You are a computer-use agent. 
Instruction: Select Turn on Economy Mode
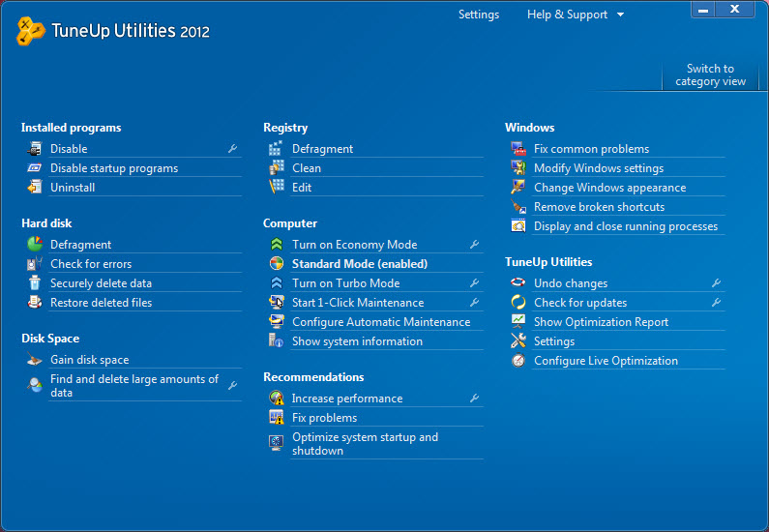(355, 244)
